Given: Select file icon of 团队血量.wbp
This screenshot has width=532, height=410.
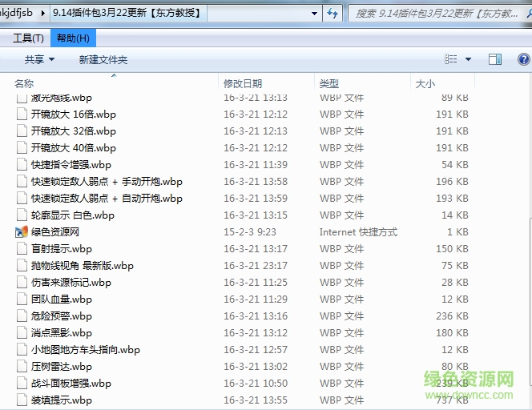Looking at the screenshot, I should 22,299.
